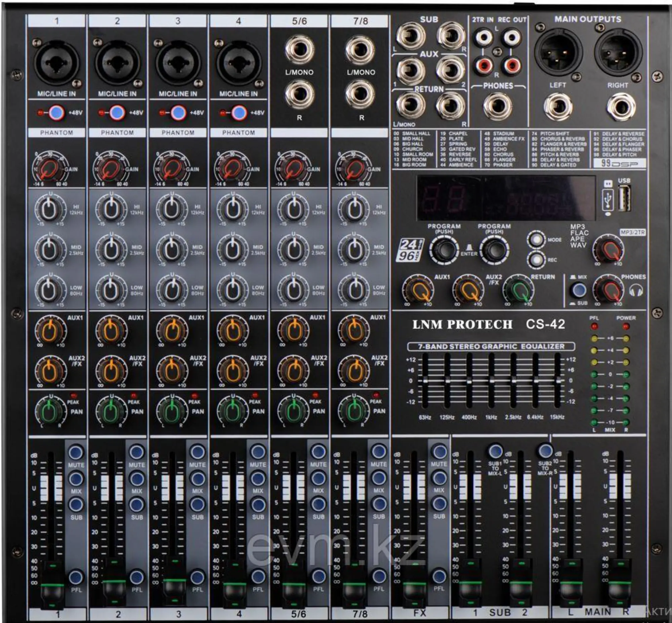Image resolution: width=672 pixels, height=623 pixels.
Task: Engage the SUB button on channel 3
Action: [197, 505]
